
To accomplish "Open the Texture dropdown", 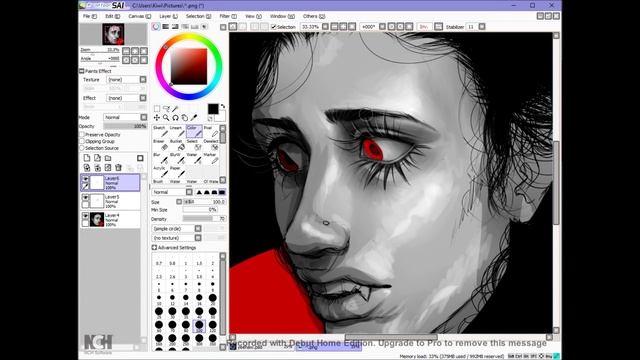I will click(x=127, y=80).
